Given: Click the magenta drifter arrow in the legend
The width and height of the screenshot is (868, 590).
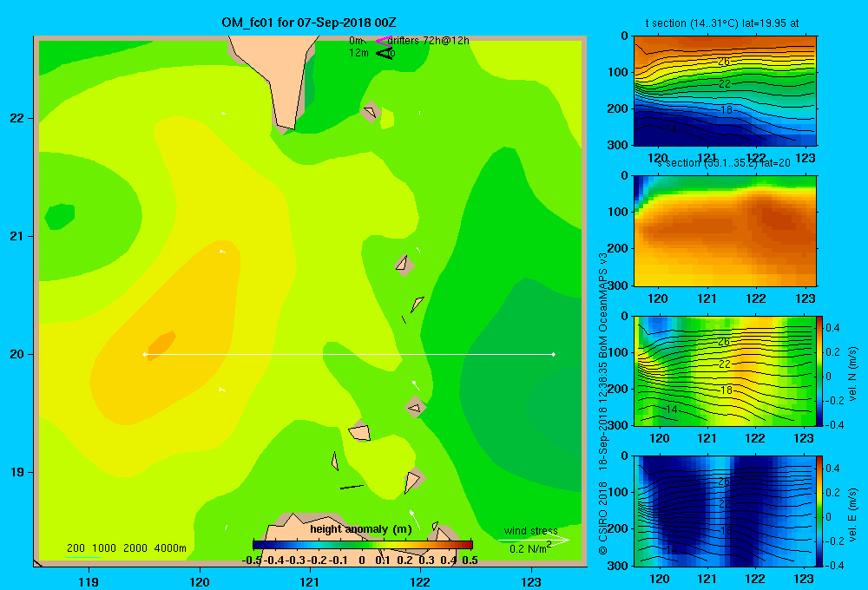Looking at the screenshot, I should (x=384, y=41).
